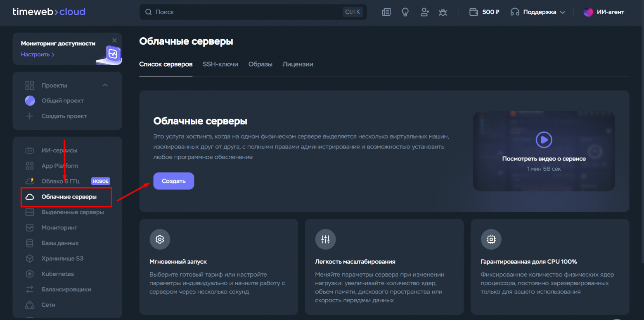Expand the Поддержка dropdown chevron
Screen dimensions: 644x320
click(562, 12)
